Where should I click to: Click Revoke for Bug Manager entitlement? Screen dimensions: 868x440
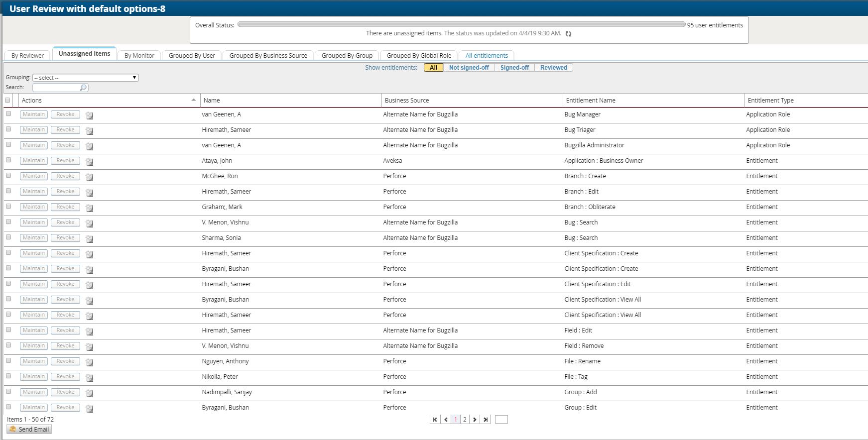click(x=65, y=114)
